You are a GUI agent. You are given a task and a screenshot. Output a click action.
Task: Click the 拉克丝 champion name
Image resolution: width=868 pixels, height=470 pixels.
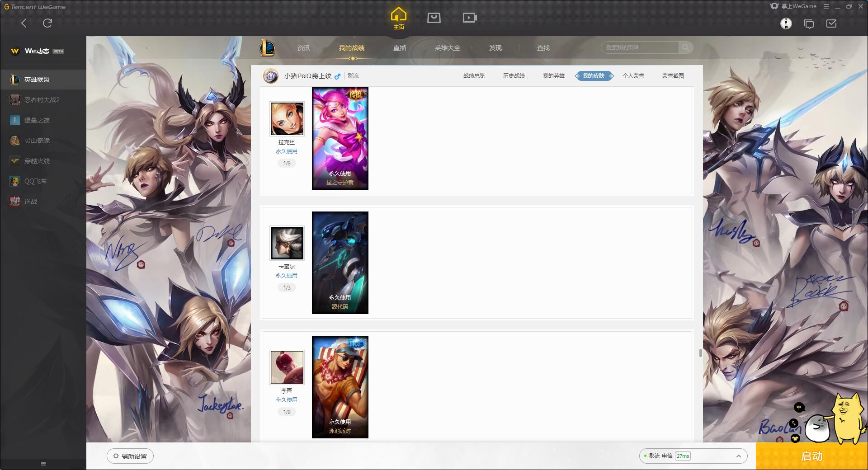point(287,142)
